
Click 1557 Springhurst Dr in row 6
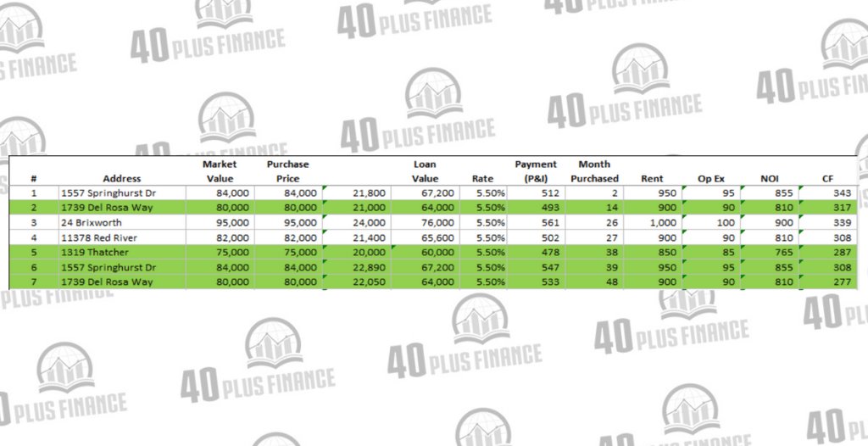(122, 267)
